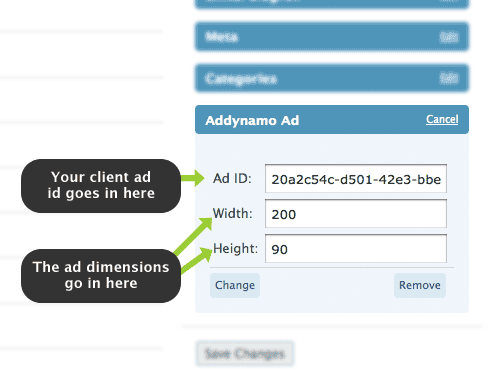This screenshot has height=375, width=500.
Task: Click the green arrow pointing at Ad ID
Action: click(193, 178)
